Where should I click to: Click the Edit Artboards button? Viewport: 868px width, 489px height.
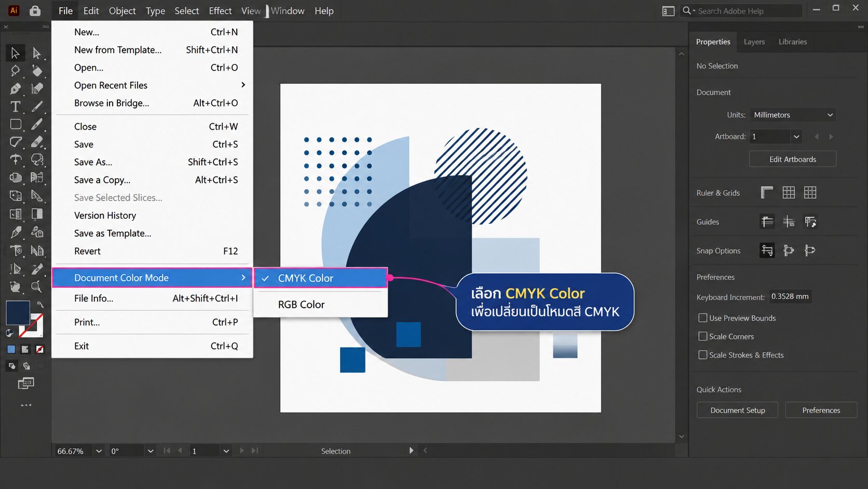tap(793, 159)
